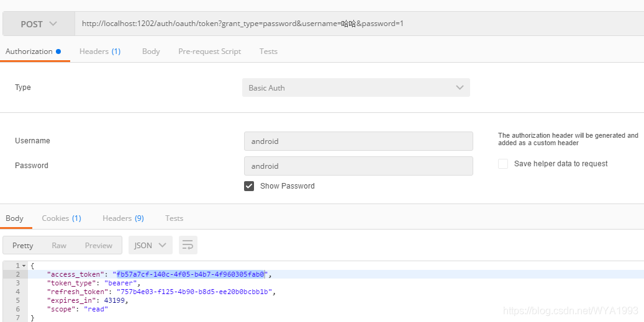644x322 pixels.
Task: Switch to the request Headers (1) tab
Action: (100, 51)
